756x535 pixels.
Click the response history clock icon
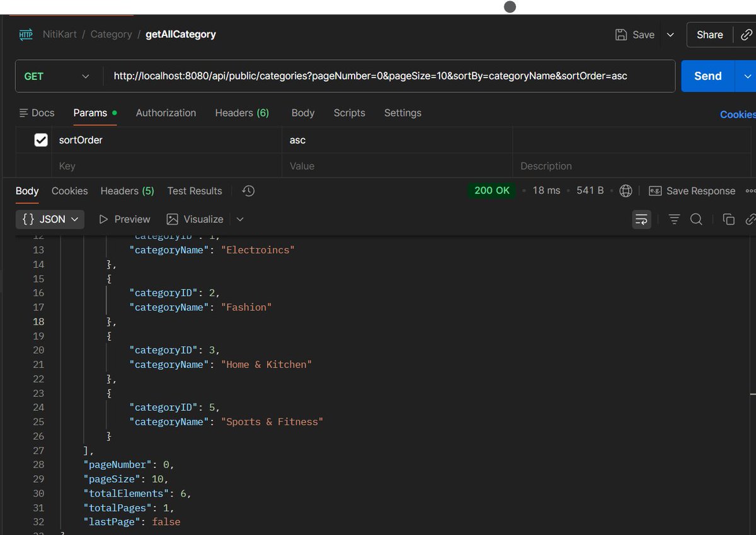click(248, 191)
